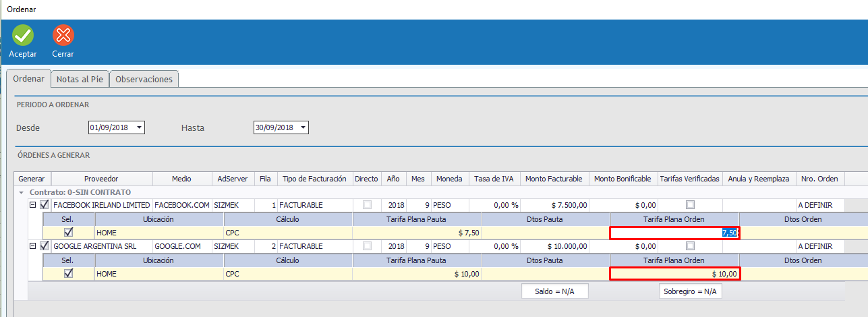Viewport: 868px width, 317px height.
Task: Uncheck Generar for FACEBOOK IRELAND LIMITED
Action: point(45,205)
